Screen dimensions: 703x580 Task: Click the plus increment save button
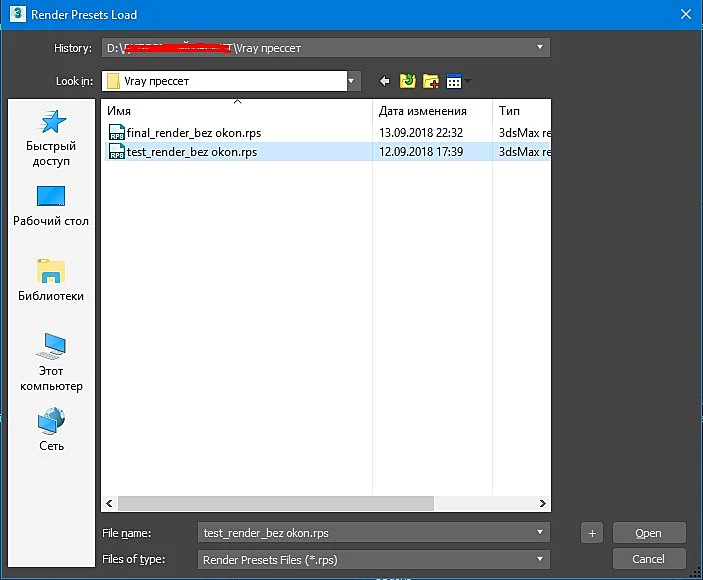point(592,533)
